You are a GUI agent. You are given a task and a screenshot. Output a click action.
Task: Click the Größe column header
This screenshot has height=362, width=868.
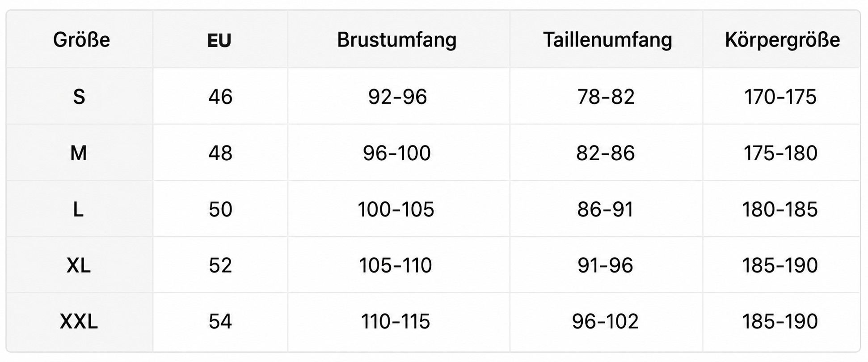pos(81,40)
